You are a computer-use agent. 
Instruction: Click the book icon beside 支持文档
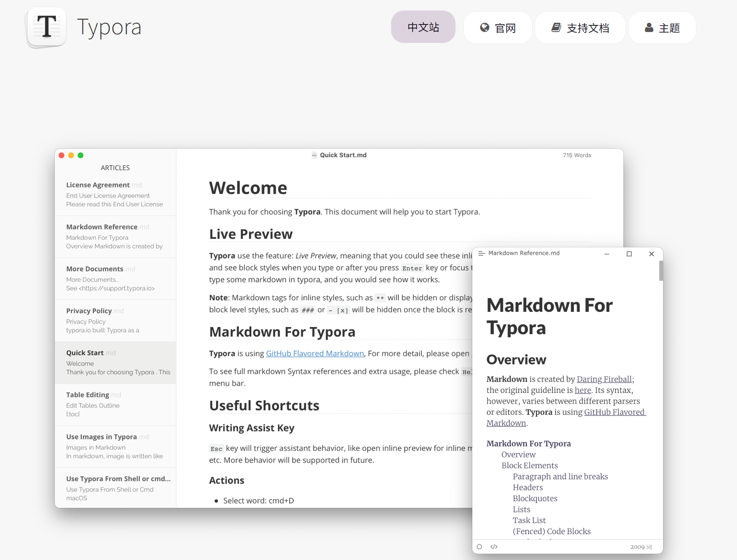[556, 28]
